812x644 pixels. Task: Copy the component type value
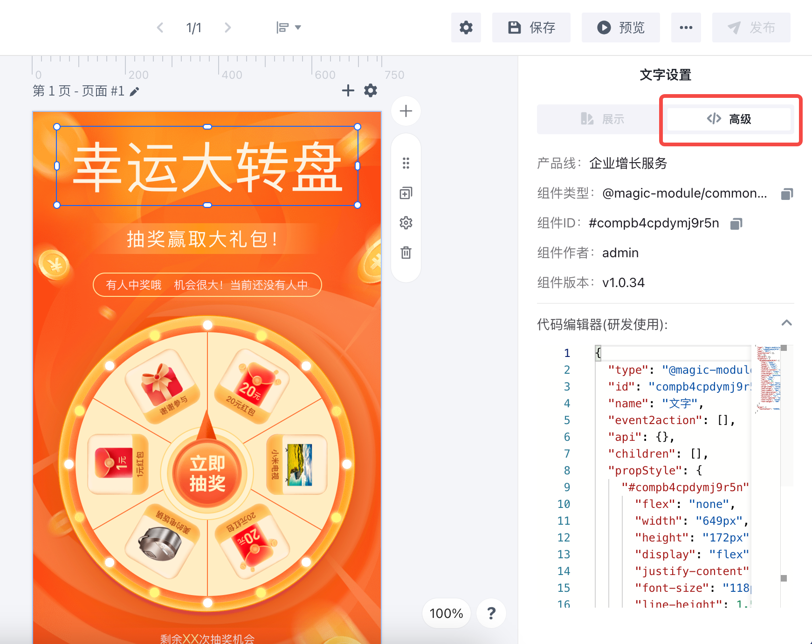click(787, 194)
